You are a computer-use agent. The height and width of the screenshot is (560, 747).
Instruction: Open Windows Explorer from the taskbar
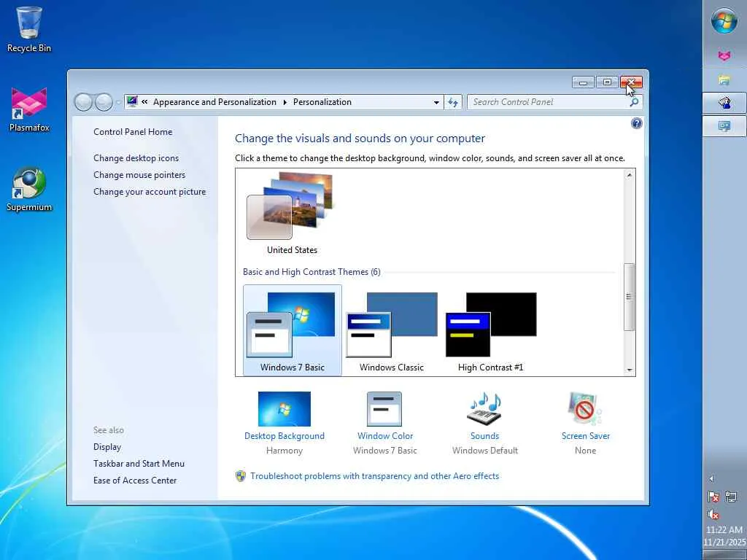[x=724, y=79]
